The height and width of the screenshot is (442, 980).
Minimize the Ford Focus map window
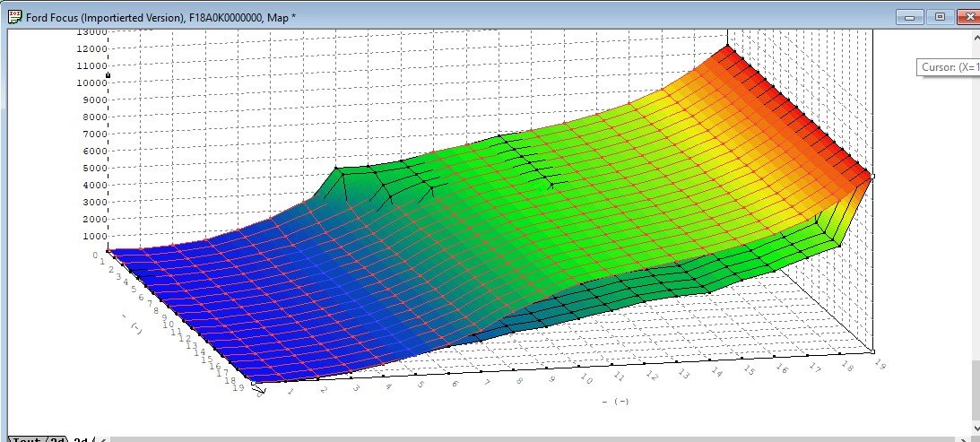[910, 18]
